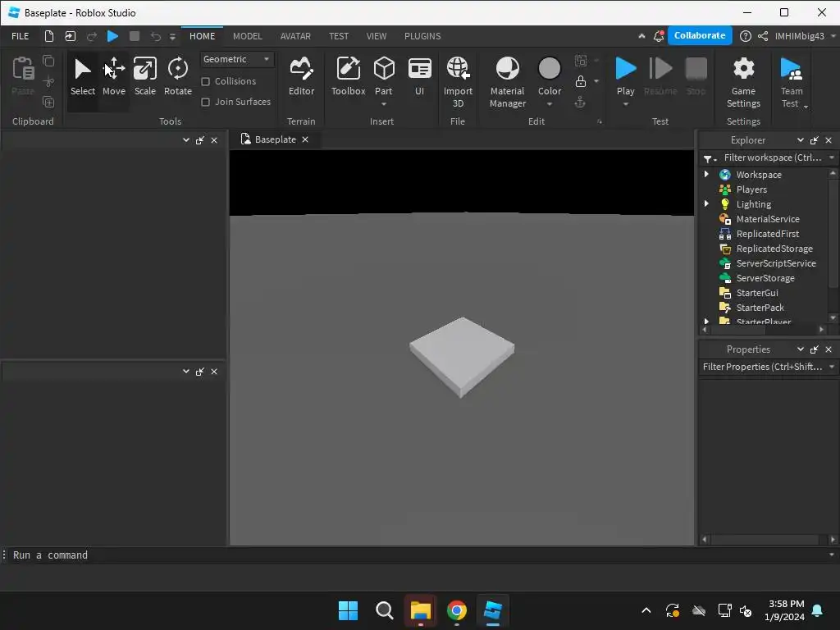This screenshot has height=630, width=840.
Task: Open the Color dropdown arrow
Action: click(549, 104)
